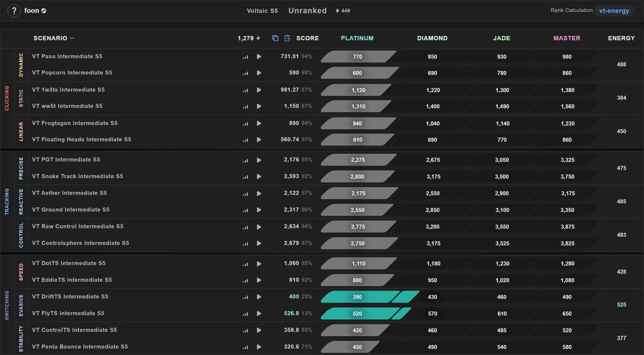Open leaderboard icon for VT DriftTS Intermediate S5
Viewport: 644px width, 355px height.
click(246, 297)
